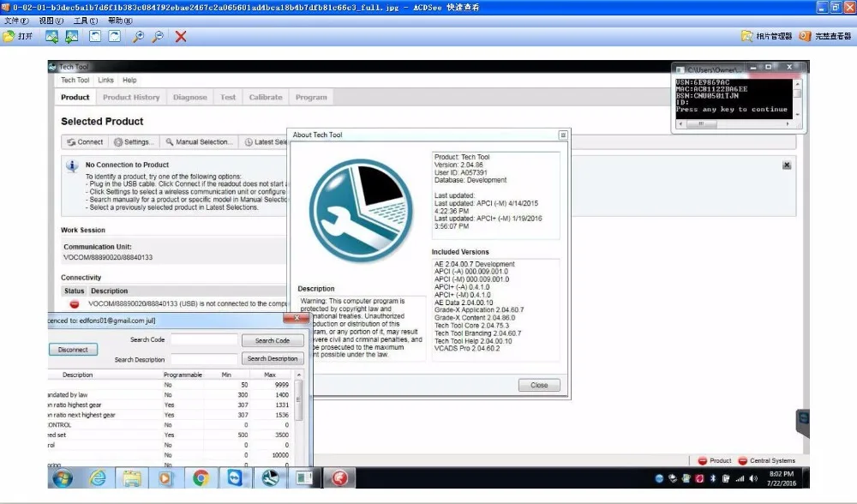Click the red round app icon on taskbar
Viewport: 857px width, 504px height.
coord(339,478)
